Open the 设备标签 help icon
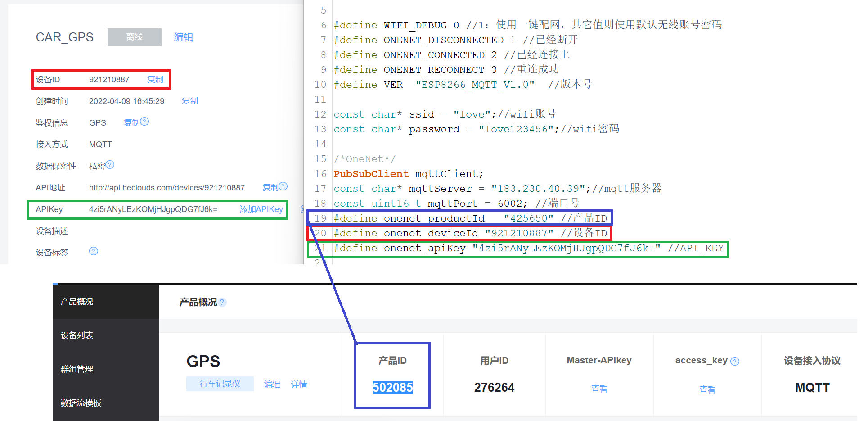The height and width of the screenshot is (421, 868). click(x=94, y=251)
